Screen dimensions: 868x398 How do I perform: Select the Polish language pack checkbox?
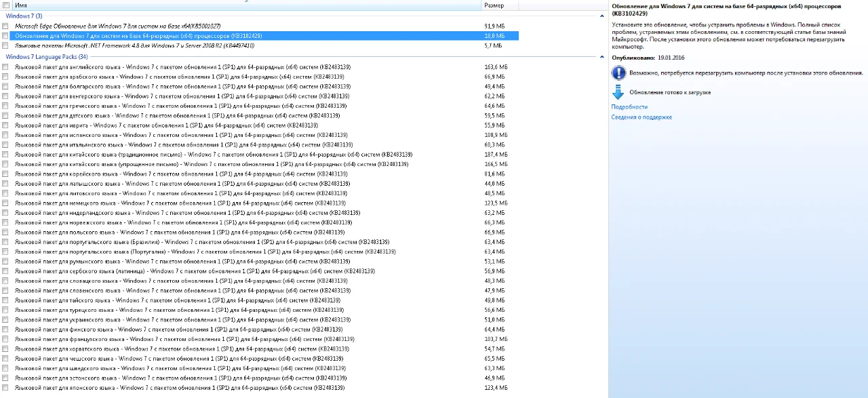pyautogui.click(x=5, y=232)
